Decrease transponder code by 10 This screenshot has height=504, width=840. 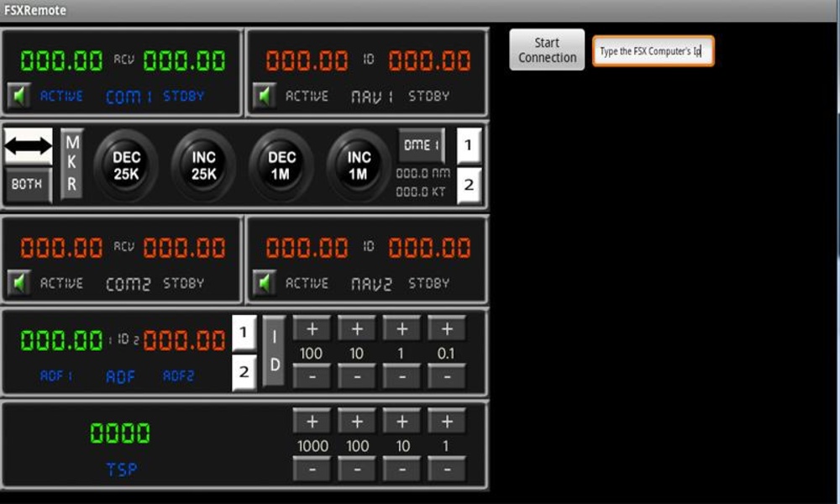[402, 470]
